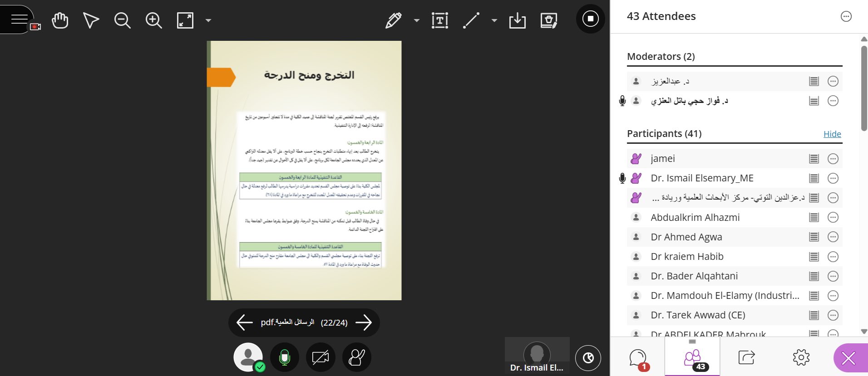Viewport: 868px width, 376px height.
Task: Open the fit-view dropdown arrow
Action: (x=208, y=20)
